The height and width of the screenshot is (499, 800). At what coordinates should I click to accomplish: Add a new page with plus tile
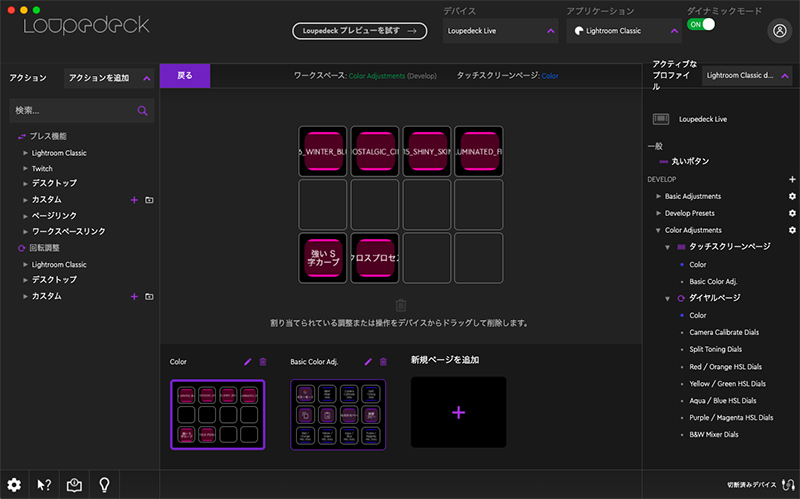[x=458, y=412]
